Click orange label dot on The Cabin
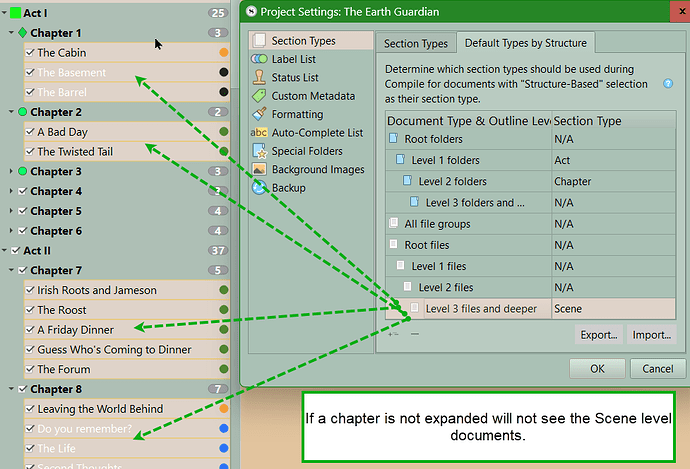This screenshot has height=469, width=690. tap(223, 53)
